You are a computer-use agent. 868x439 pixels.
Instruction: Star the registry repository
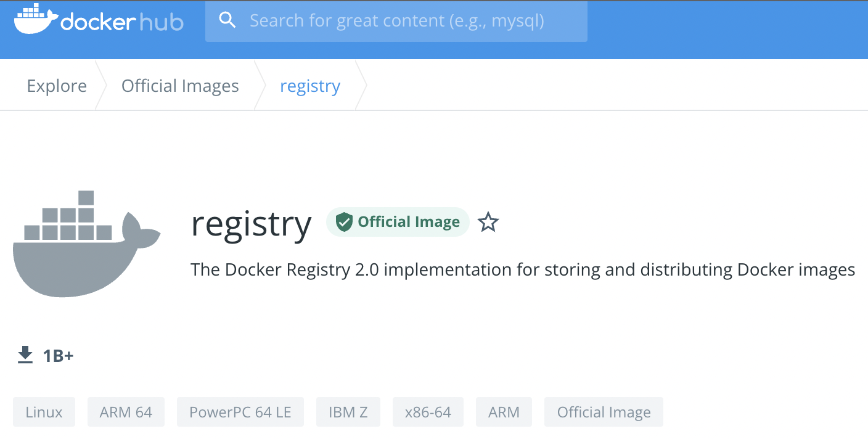pyautogui.click(x=488, y=222)
